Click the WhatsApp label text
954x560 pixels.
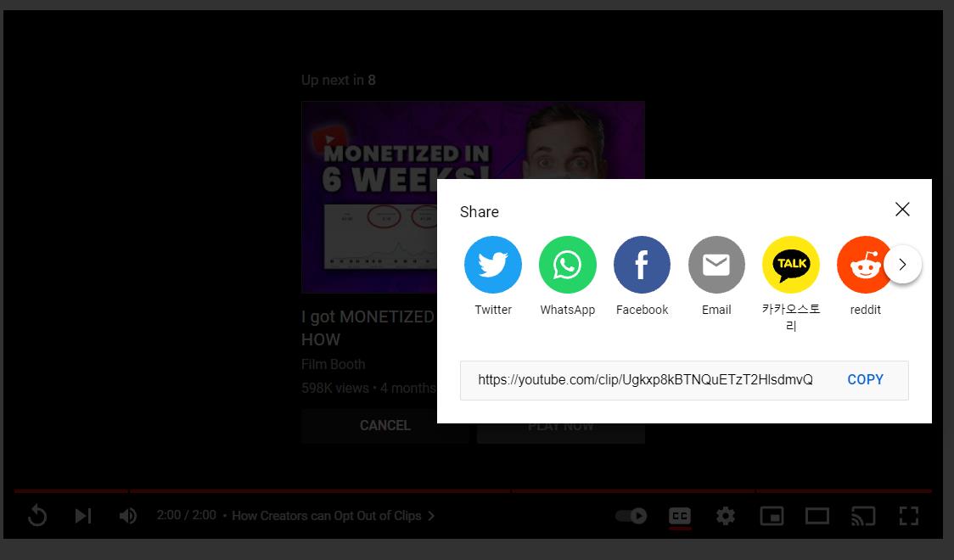point(567,310)
